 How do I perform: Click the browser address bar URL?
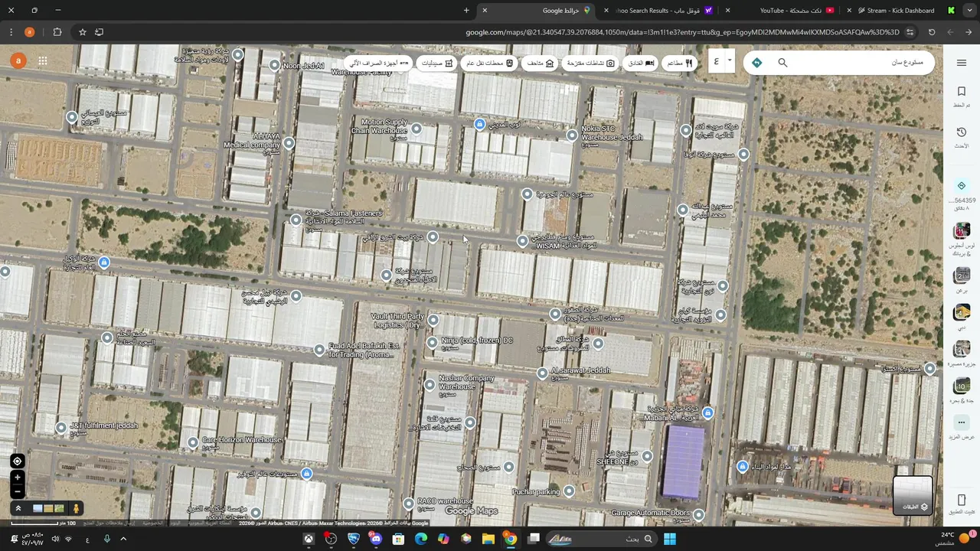pos(681,32)
